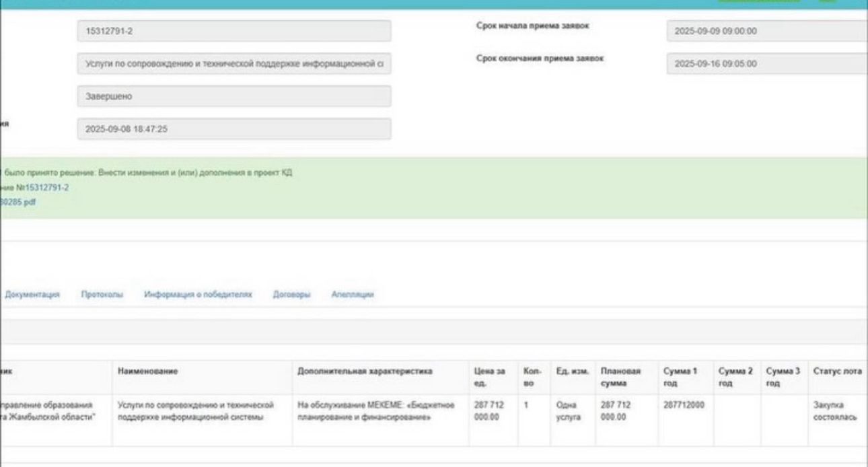Go to the Договоры tab
Image resolution: width=868 pixels, height=467 pixels.
point(291,295)
